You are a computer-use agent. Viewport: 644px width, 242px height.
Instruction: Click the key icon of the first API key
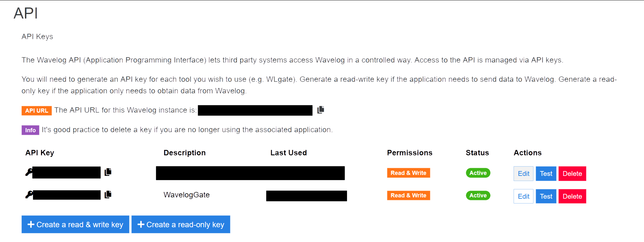pos(29,172)
